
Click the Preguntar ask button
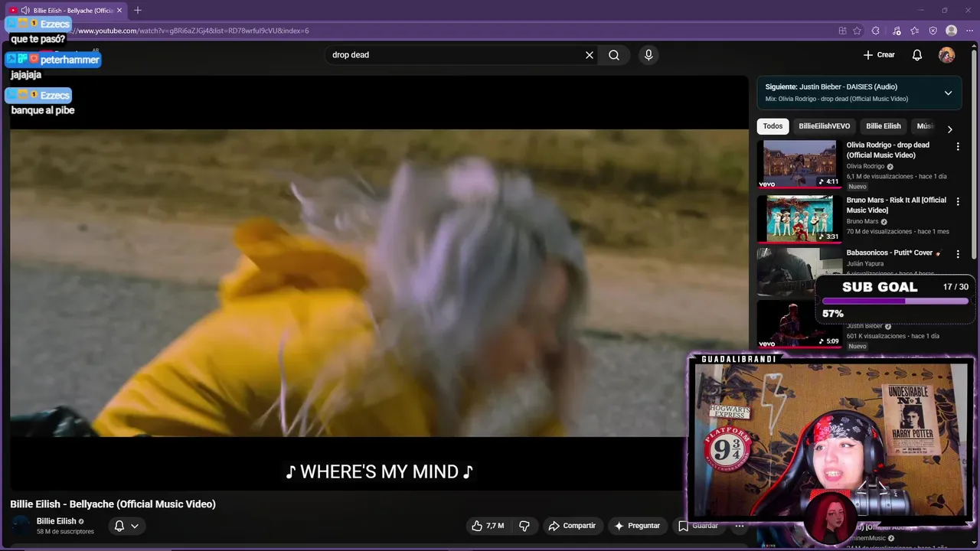click(x=637, y=526)
